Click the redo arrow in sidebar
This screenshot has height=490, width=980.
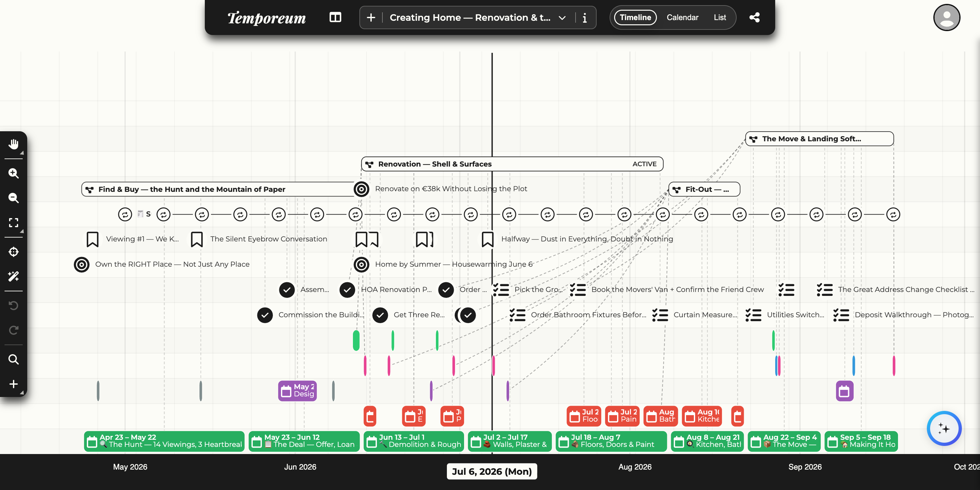coord(14,330)
